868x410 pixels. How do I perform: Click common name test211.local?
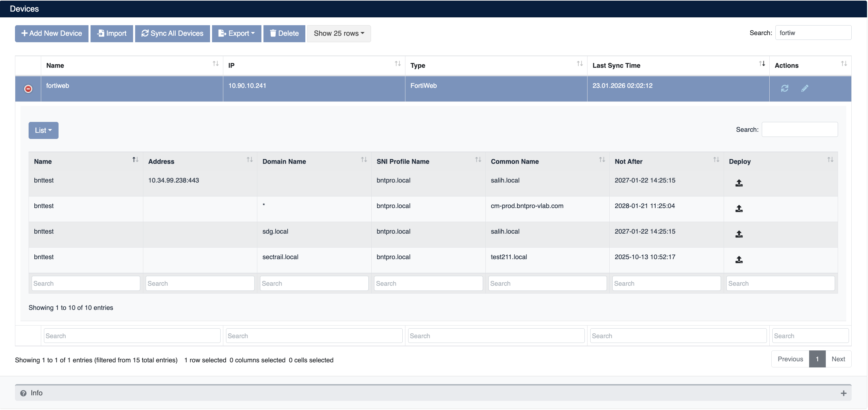(x=509, y=257)
